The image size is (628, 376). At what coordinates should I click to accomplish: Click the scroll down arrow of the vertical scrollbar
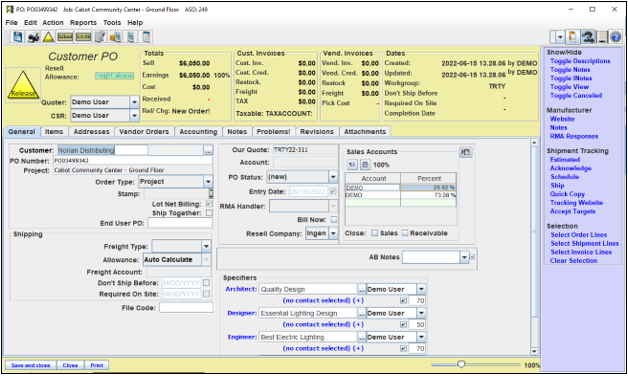(x=534, y=352)
